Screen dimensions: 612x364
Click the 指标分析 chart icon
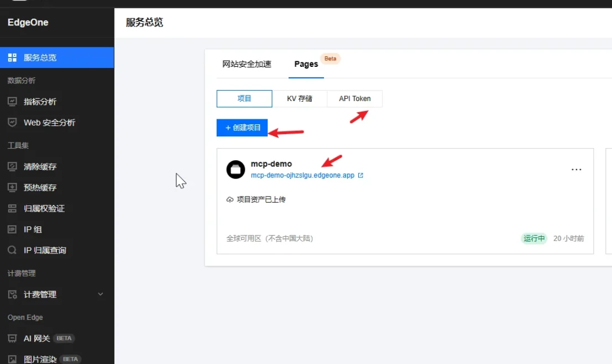pyautogui.click(x=12, y=102)
